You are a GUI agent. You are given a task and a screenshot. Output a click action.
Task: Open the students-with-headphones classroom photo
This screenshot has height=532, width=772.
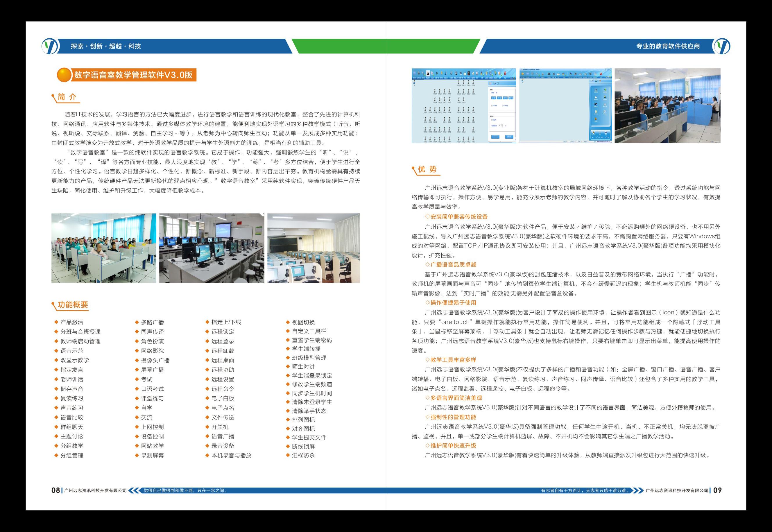click(x=104, y=248)
